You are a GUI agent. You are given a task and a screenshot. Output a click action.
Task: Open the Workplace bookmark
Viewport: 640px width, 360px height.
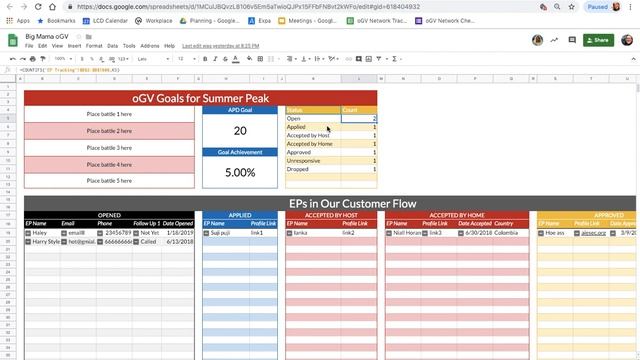(154, 21)
